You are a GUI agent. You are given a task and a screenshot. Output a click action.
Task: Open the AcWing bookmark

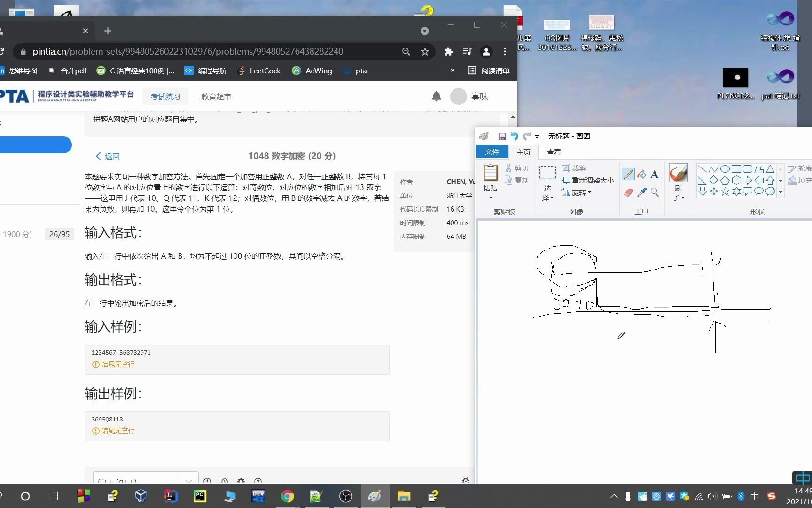coord(312,71)
